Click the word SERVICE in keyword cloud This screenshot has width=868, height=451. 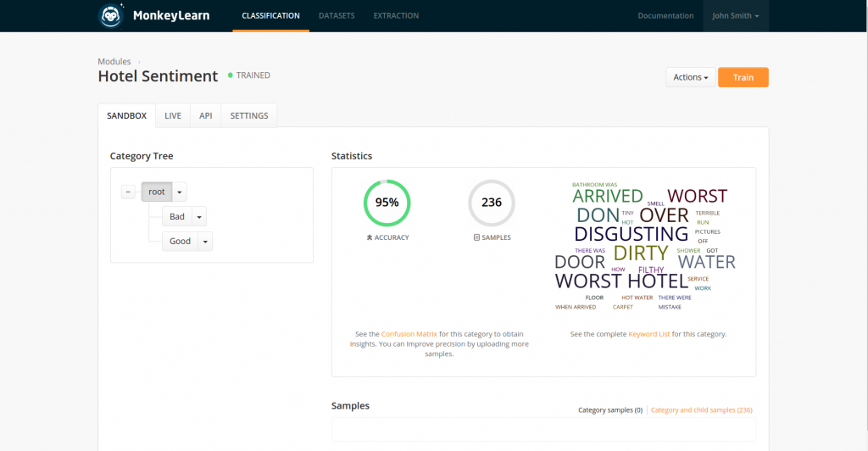coord(698,279)
